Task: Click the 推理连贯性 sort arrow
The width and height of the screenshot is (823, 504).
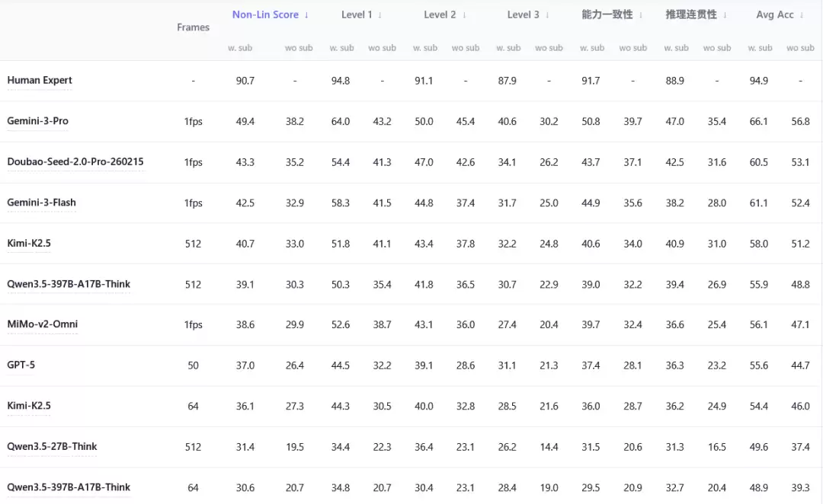Action: click(x=725, y=15)
